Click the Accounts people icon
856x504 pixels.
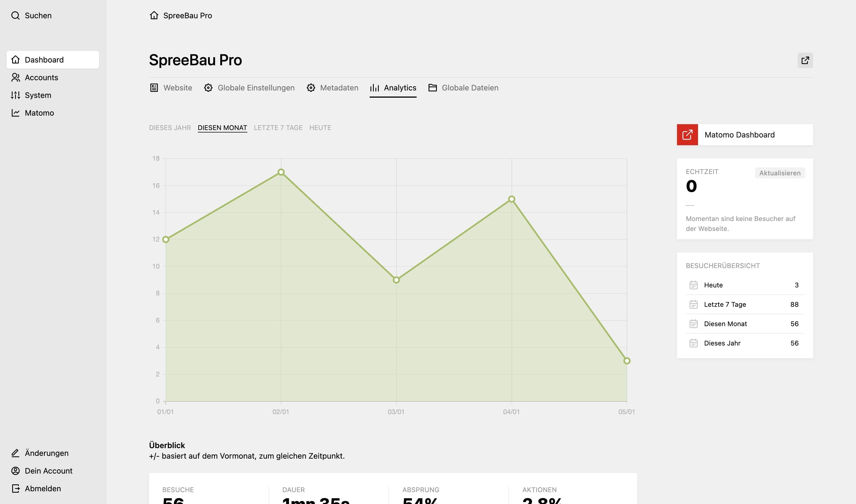coord(15,77)
